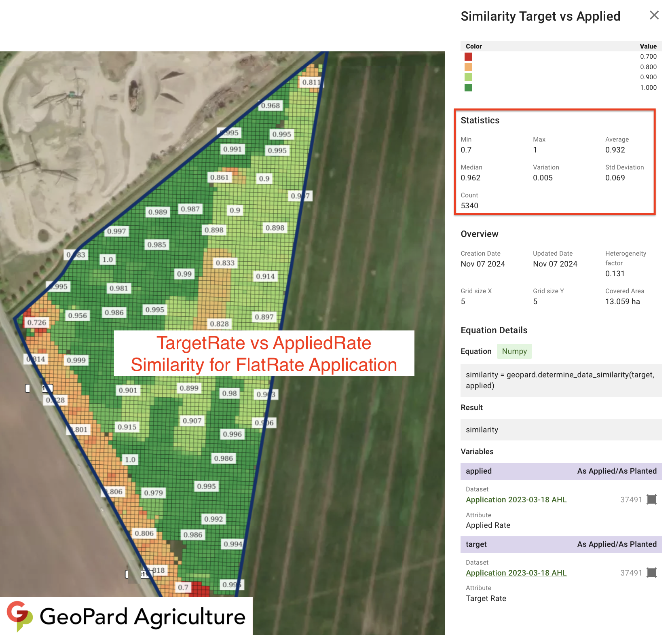
Task: Select the orange 0.800 legend swatch
Action: 468,67
